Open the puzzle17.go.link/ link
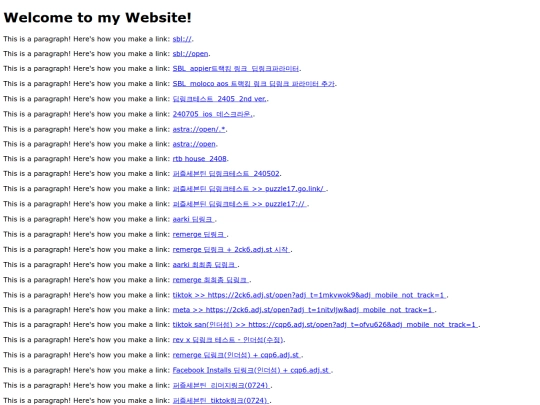This screenshot has width=540, height=405. (x=249, y=189)
